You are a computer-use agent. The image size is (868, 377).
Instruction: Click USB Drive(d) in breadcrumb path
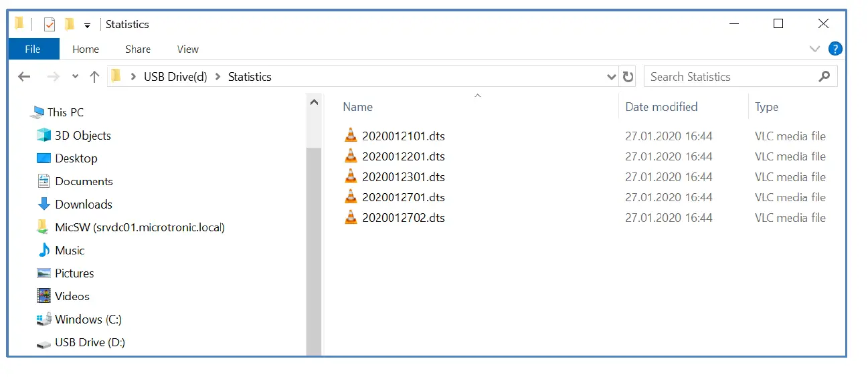click(x=175, y=77)
